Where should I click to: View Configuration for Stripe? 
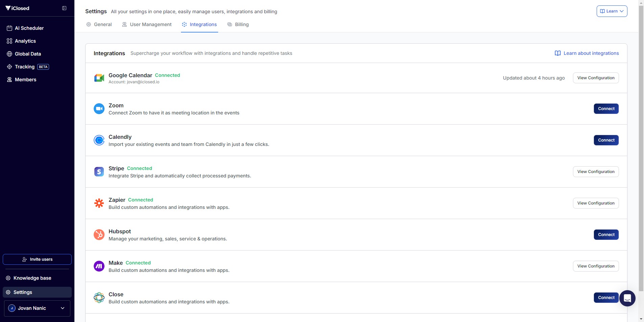click(596, 172)
